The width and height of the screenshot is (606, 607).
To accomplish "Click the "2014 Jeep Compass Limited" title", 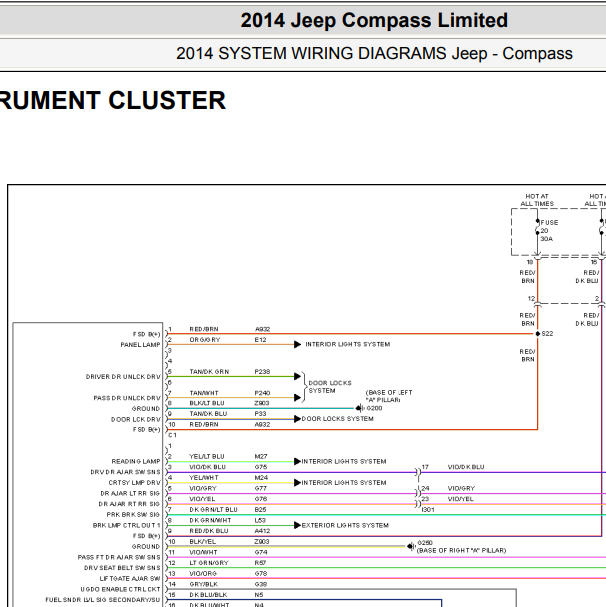I will click(374, 20).
